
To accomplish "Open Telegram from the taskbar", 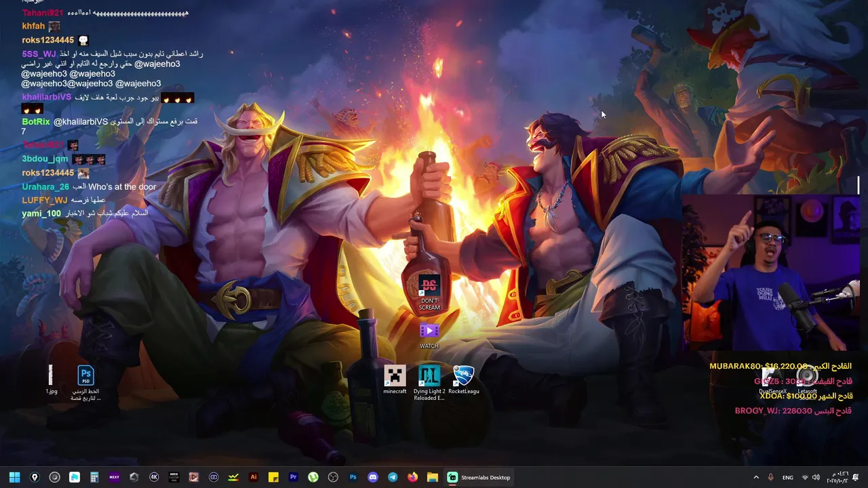I will 393,477.
